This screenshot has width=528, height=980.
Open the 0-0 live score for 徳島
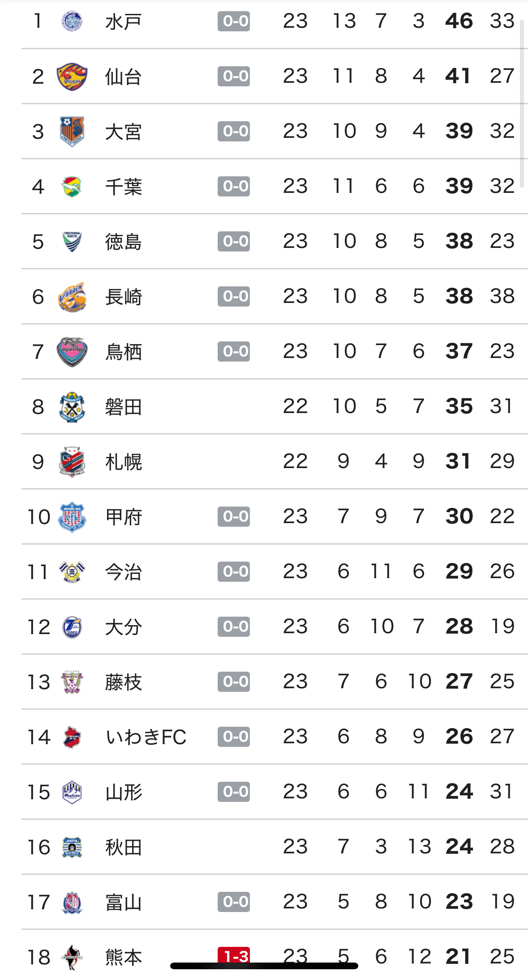pyautogui.click(x=234, y=241)
